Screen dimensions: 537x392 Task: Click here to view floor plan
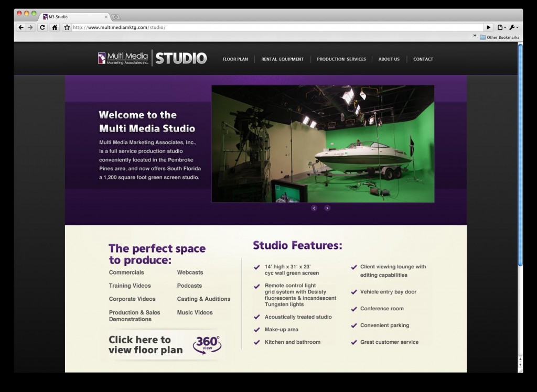tap(146, 345)
